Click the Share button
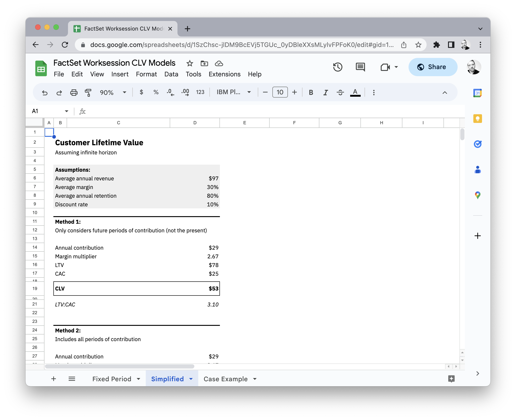 click(x=433, y=67)
